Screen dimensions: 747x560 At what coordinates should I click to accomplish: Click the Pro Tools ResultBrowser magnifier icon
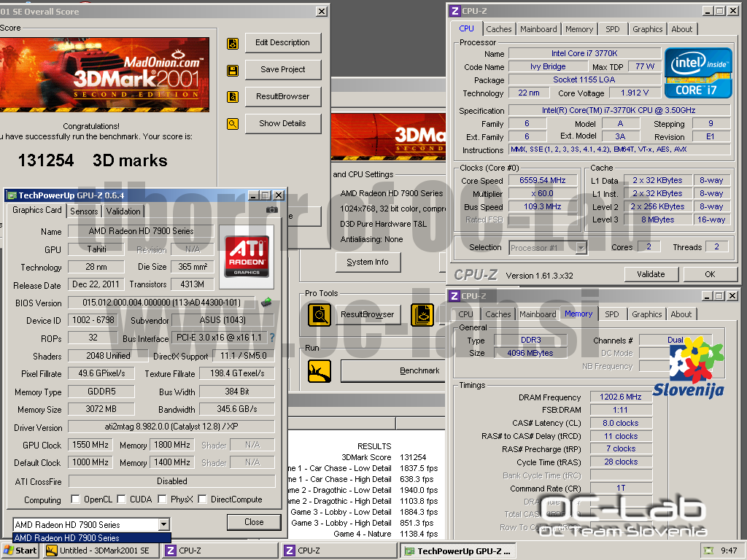point(320,315)
